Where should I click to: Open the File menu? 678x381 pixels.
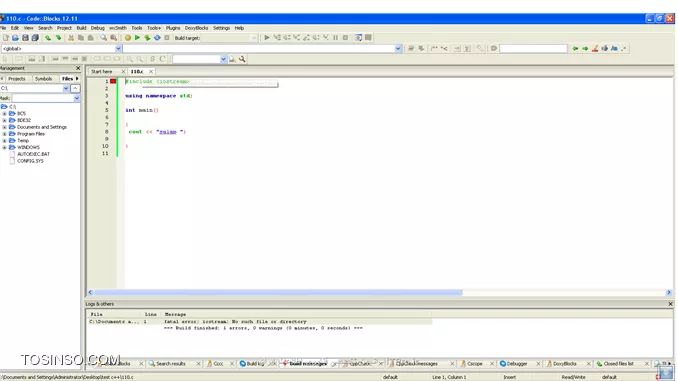3,28
